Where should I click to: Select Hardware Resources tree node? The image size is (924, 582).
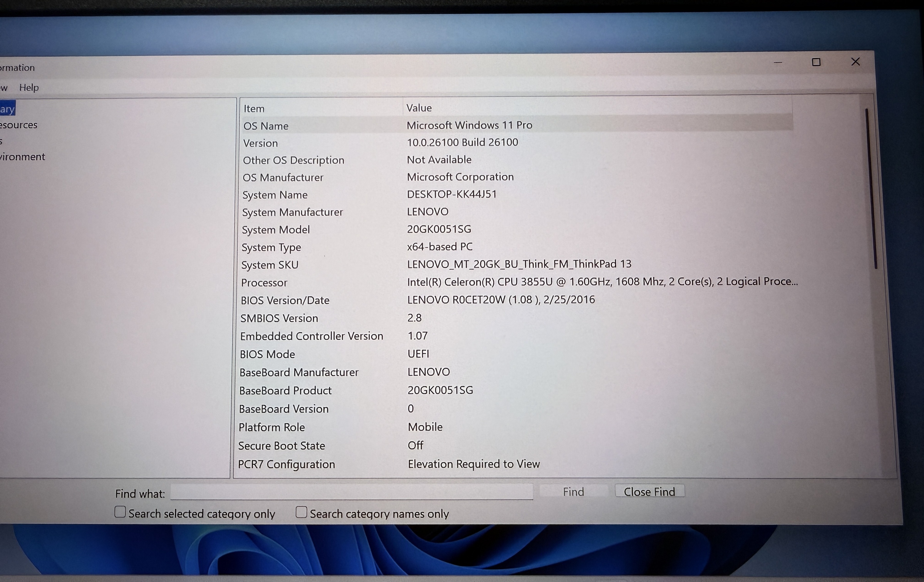[18, 125]
